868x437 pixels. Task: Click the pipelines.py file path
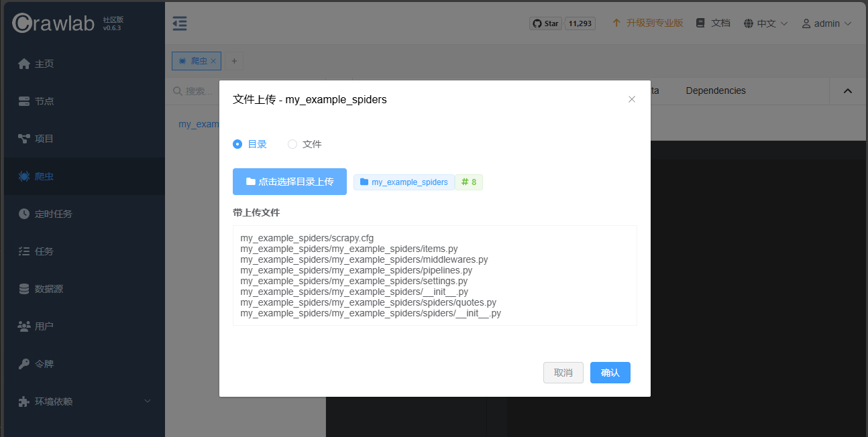coord(356,270)
